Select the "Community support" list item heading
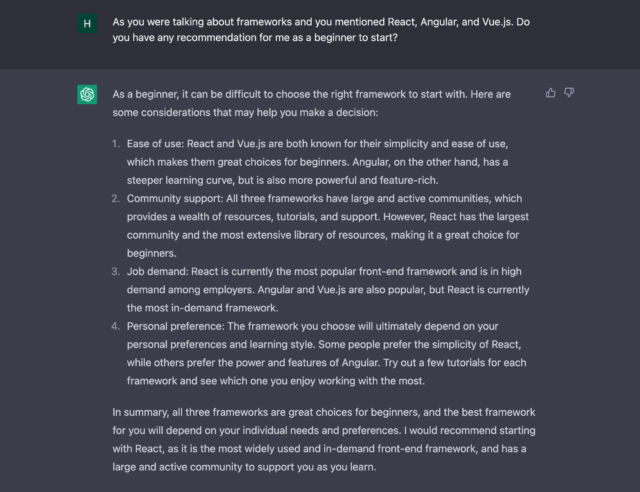Screen dimensions: 640x492 tap(175, 198)
